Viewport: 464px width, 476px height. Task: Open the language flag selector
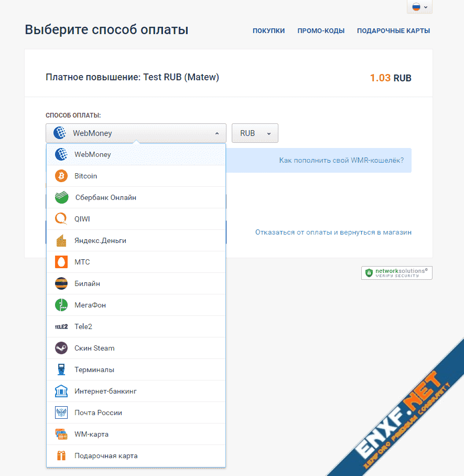(419, 7)
